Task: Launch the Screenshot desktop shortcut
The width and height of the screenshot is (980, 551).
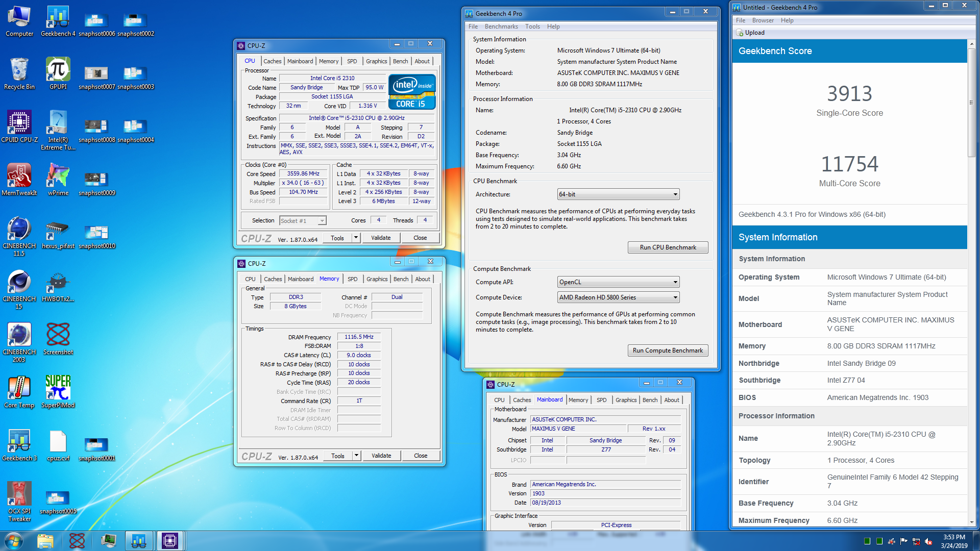Action: [58, 339]
